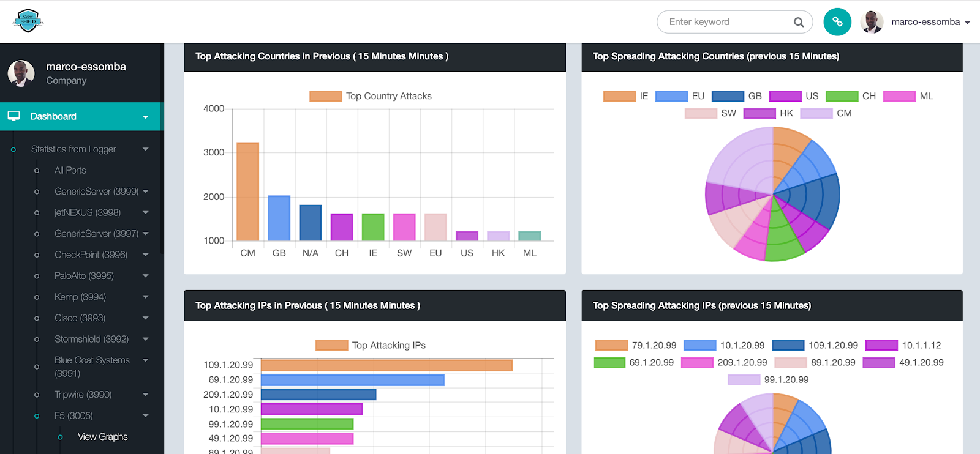This screenshot has height=454, width=980.
Task: Focus the Enter keyword search field
Action: point(734,22)
